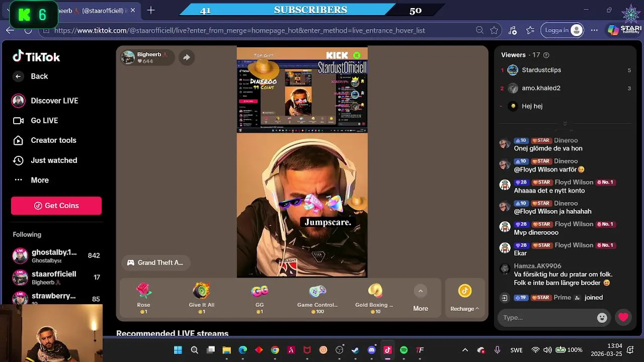The width and height of the screenshot is (644, 362).
Task: Close the staarofficiell TikTok tab
Action: point(133,11)
